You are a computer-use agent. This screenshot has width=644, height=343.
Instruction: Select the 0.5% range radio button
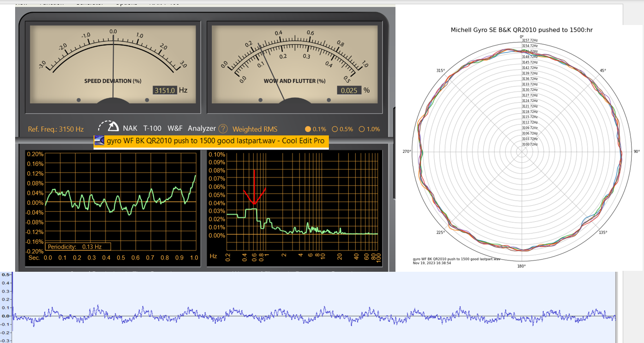click(x=335, y=129)
